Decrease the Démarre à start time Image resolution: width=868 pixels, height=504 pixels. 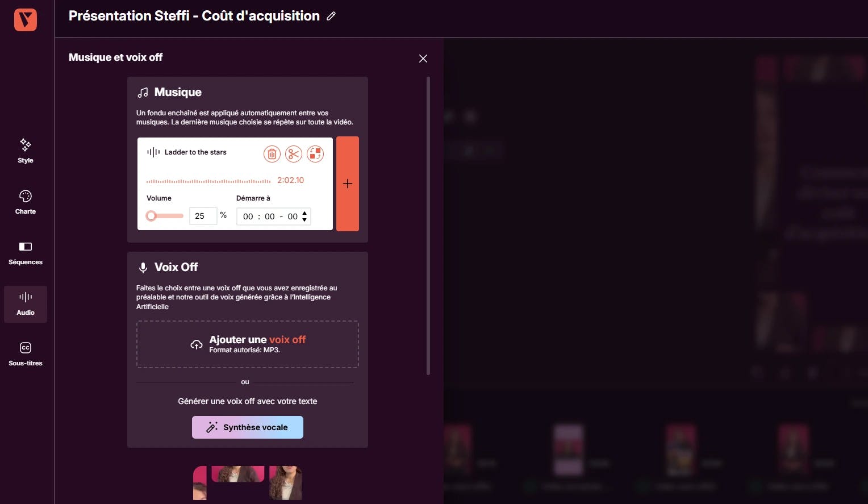304,219
